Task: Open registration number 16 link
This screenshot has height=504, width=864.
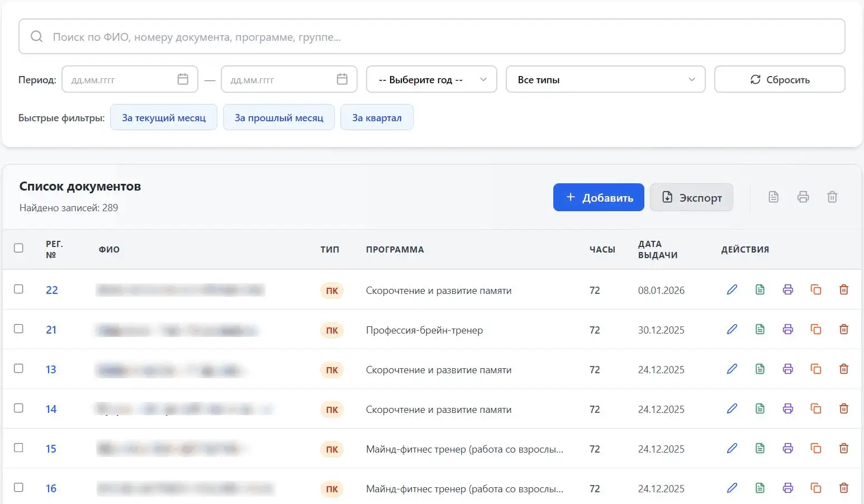Action: (x=51, y=488)
